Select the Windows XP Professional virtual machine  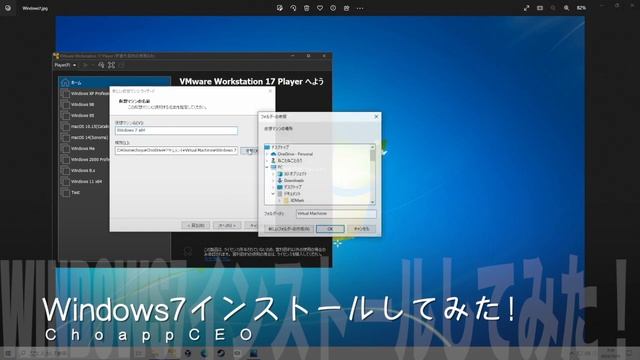coord(85,93)
